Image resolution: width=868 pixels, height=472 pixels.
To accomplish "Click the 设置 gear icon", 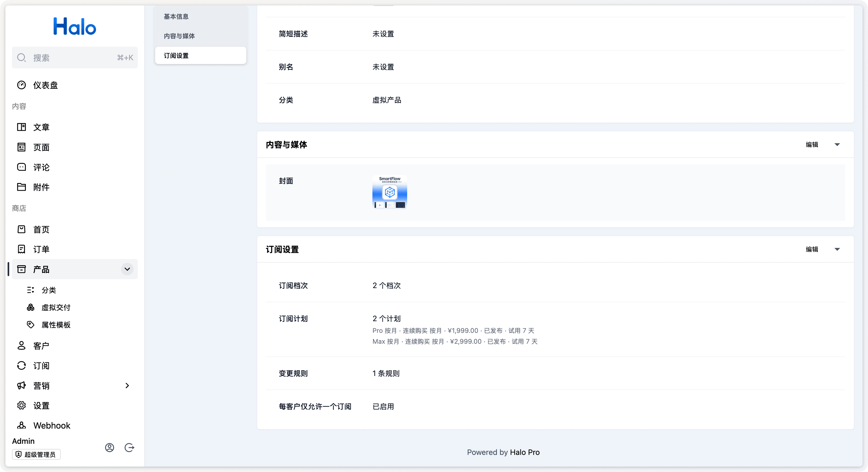I will [21, 405].
